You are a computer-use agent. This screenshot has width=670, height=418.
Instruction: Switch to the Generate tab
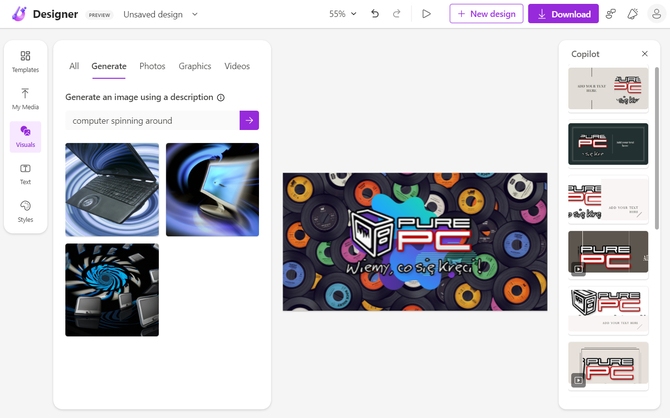(x=109, y=66)
